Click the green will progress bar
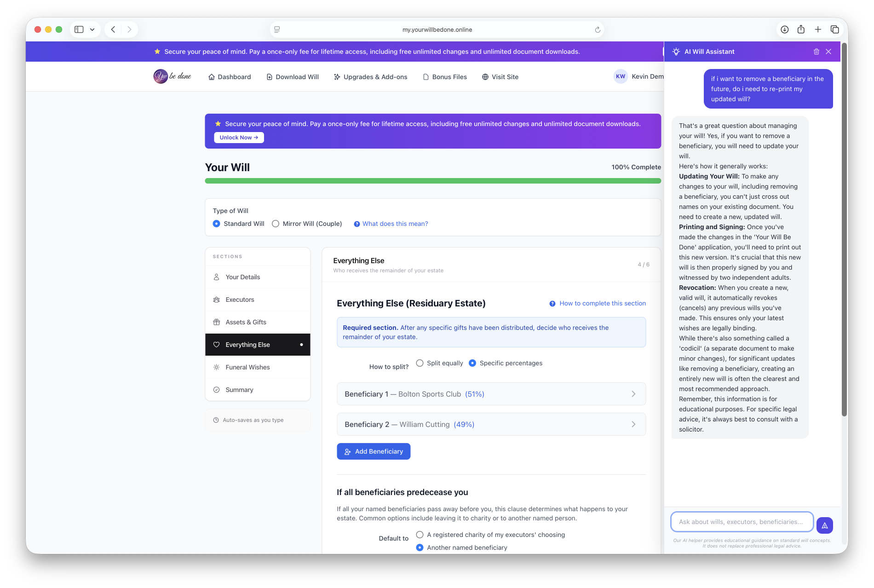 433,181
